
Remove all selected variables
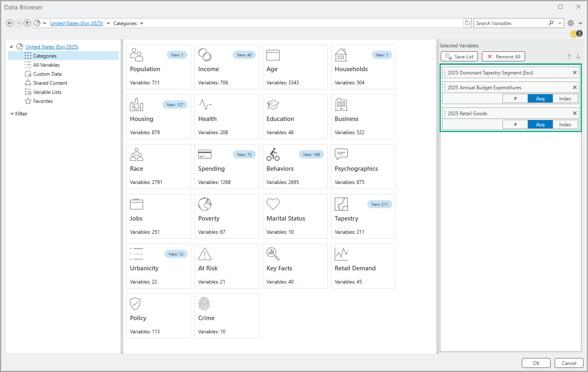503,56
